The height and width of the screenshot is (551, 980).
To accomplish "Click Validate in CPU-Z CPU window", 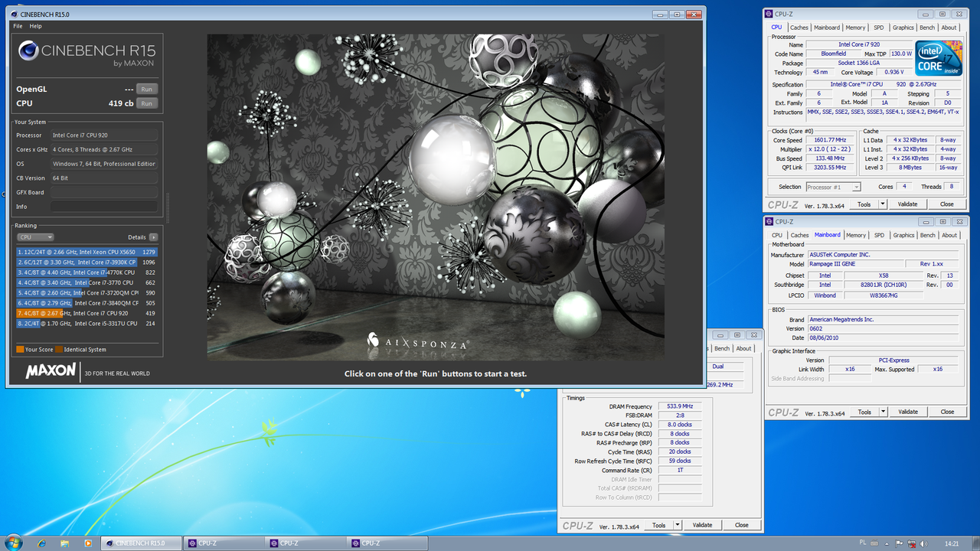I will pos(907,204).
